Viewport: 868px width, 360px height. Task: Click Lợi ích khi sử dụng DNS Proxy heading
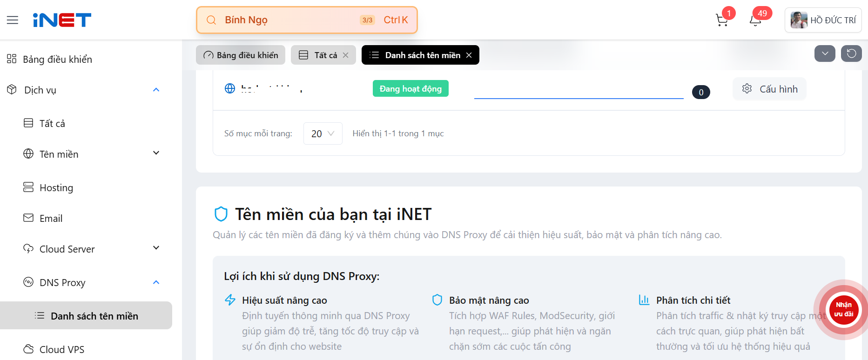click(302, 276)
